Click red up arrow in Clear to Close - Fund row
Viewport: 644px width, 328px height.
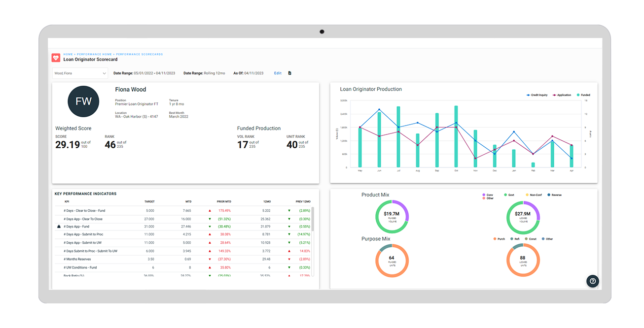point(210,211)
